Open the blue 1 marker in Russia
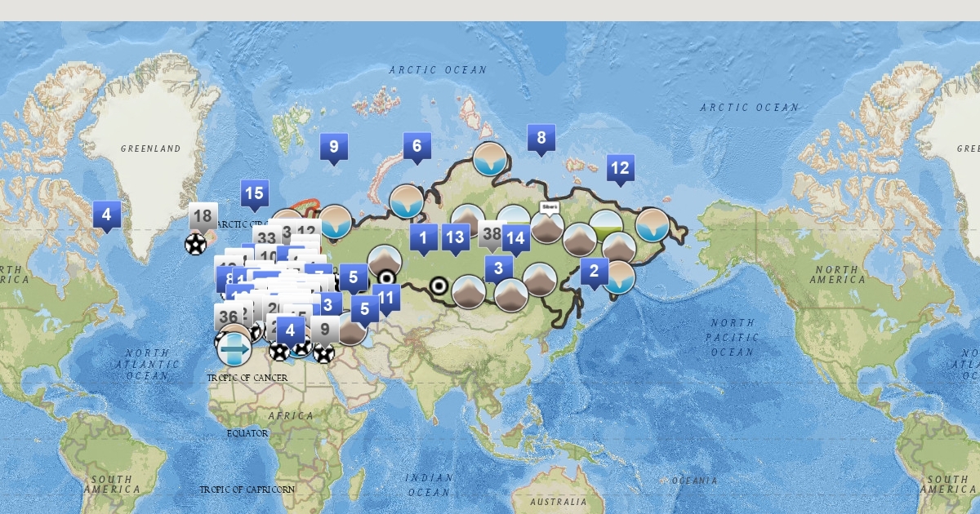This screenshot has height=514, width=980. click(x=423, y=238)
